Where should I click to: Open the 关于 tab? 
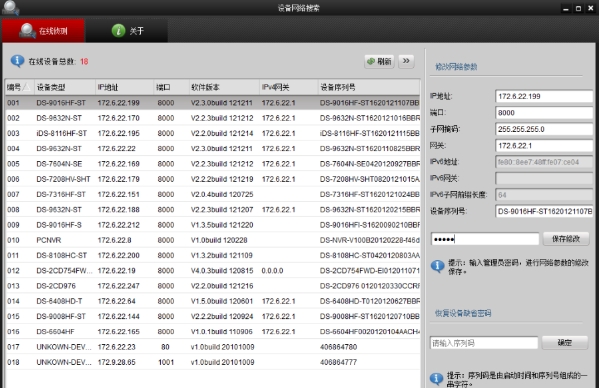tap(128, 31)
